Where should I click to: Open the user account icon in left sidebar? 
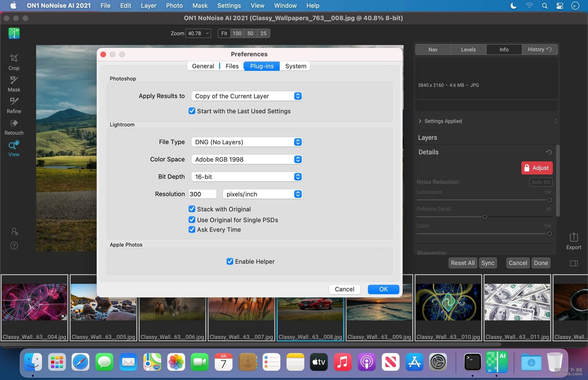(x=14, y=231)
